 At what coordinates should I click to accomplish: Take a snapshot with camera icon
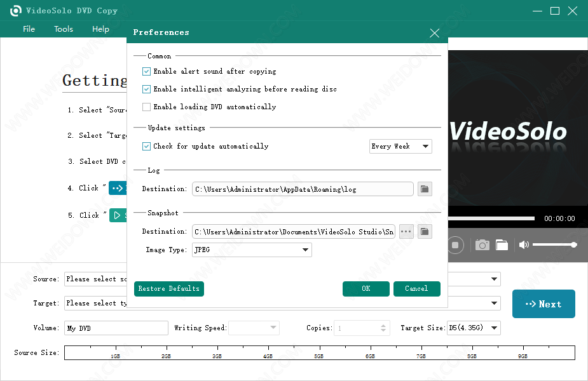(482, 245)
